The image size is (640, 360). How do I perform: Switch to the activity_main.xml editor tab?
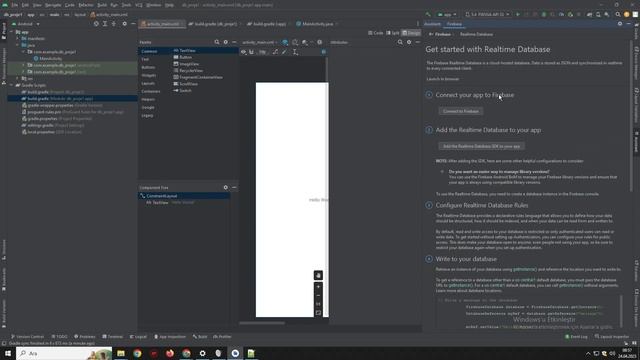point(162,24)
